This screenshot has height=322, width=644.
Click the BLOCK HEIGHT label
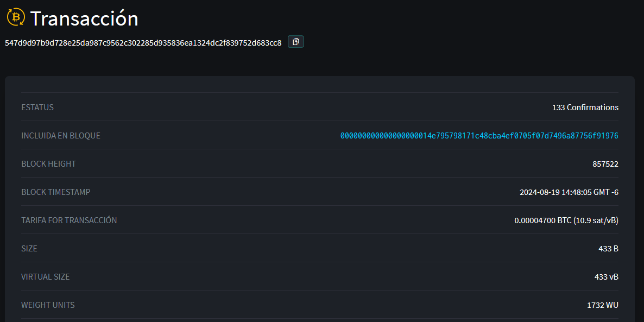(48, 164)
